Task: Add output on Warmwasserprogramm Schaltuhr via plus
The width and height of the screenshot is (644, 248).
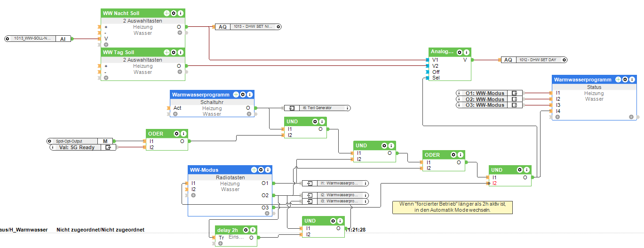Action: click(x=249, y=114)
